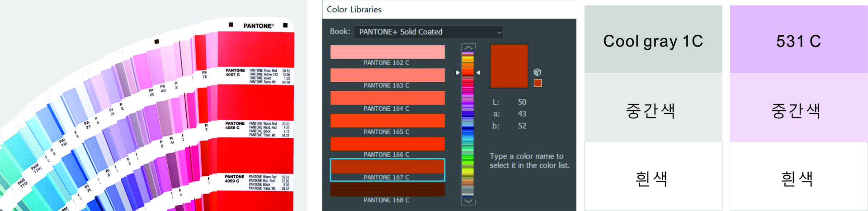Pick PANTONE 168 C dark brown swatch
This screenshot has height=211, width=868.
tap(387, 189)
